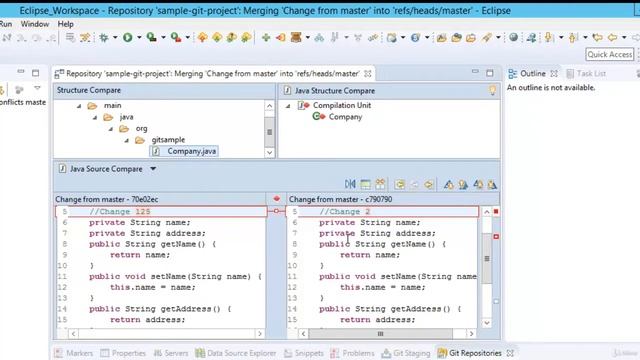Viewport: 640px width, 360px height.
Task: Collapse the main folder in Structure Compare
Action: pyautogui.click(x=79, y=106)
